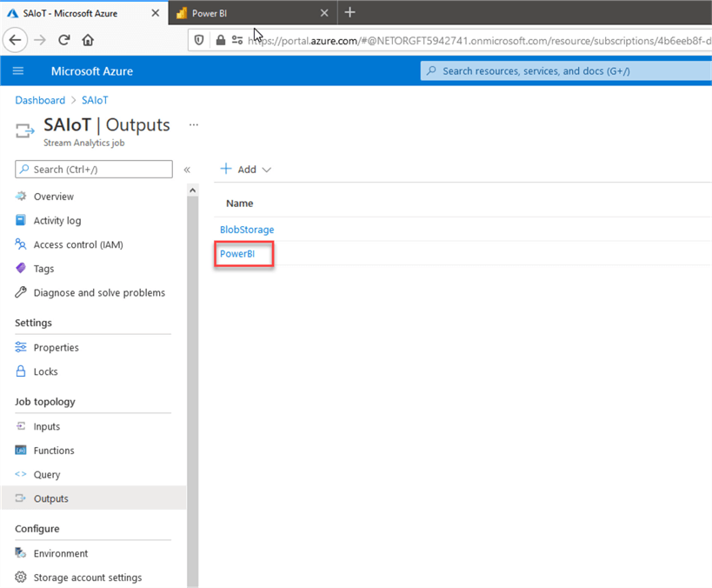
Task: Click the browser back arrow
Action: [x=15, y=40]
